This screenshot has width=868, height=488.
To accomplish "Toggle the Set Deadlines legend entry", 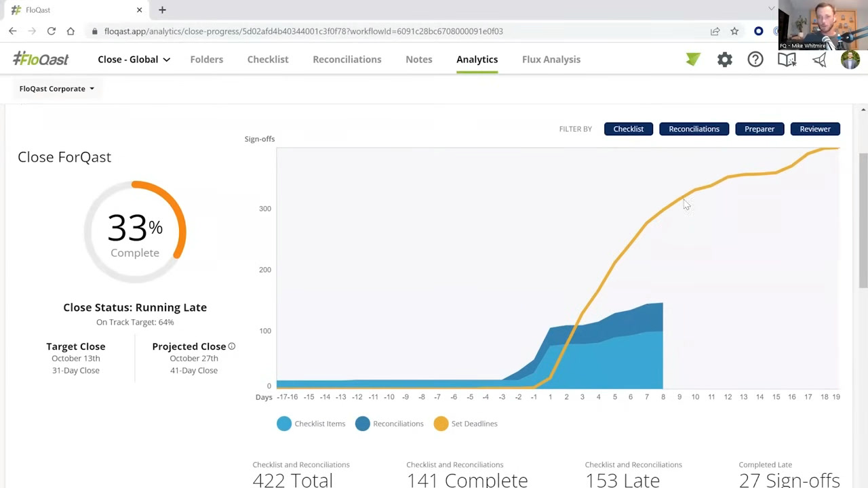I will coord(465,424).
